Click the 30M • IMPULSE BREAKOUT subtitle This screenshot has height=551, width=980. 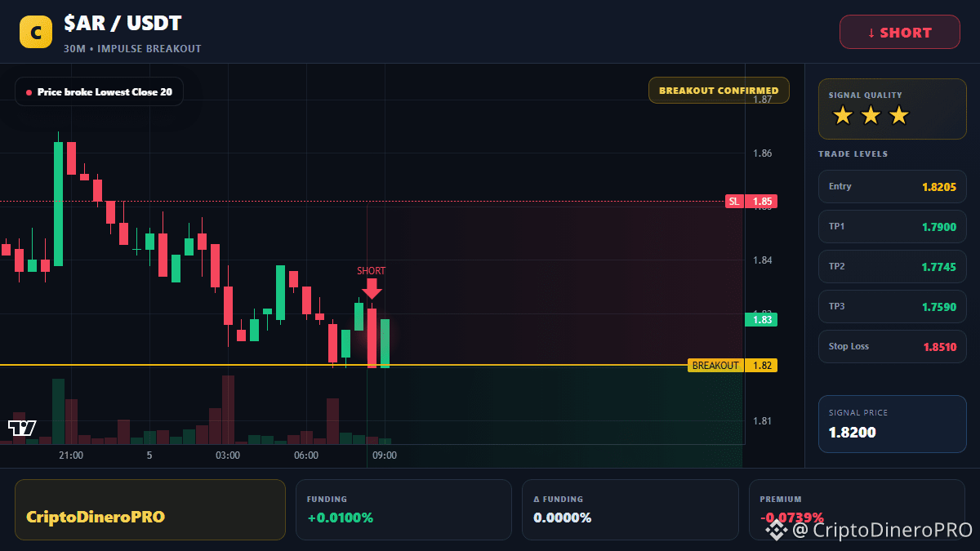132,49
